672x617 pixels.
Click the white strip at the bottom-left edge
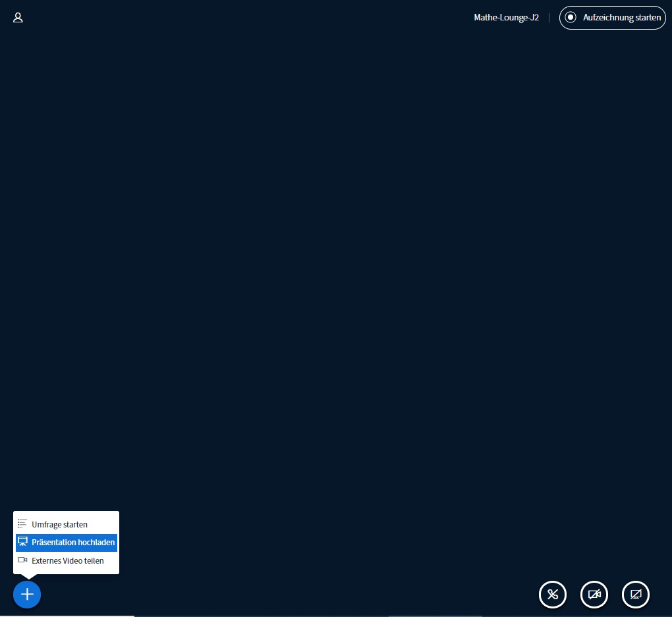click(x=66, y=616)
